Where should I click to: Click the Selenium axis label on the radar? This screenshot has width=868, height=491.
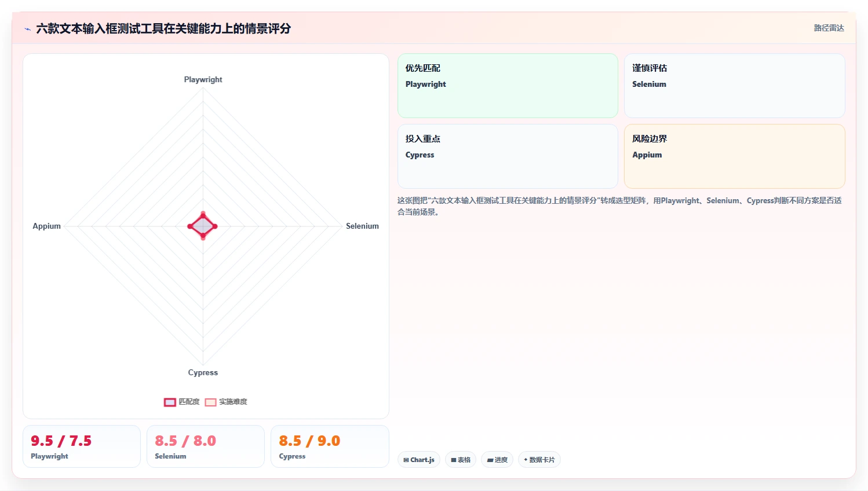362,226
